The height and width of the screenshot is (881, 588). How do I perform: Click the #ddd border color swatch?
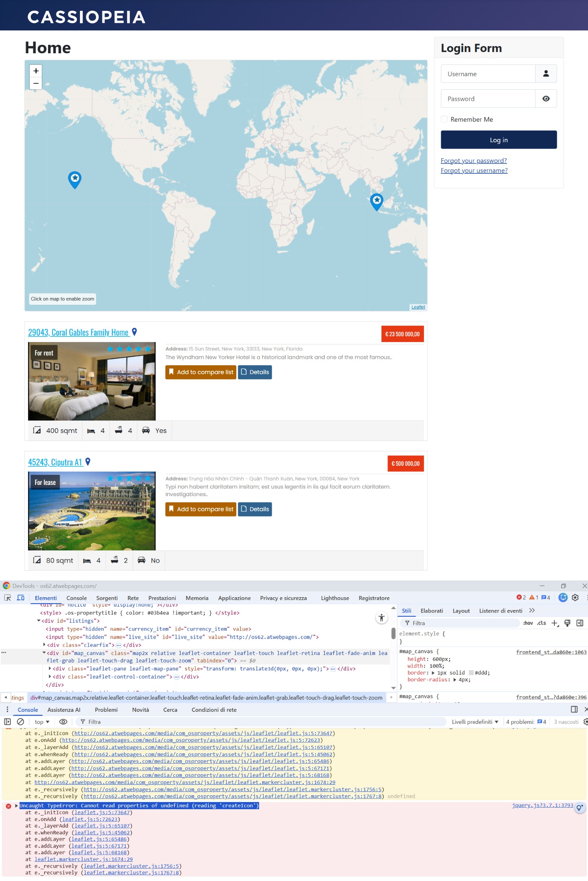click(x=471, y=673)
